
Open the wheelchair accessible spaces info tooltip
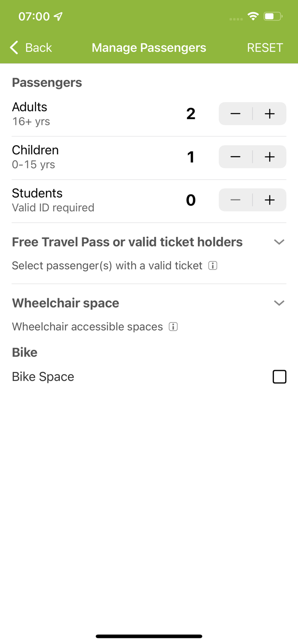(x=173, y=327)
